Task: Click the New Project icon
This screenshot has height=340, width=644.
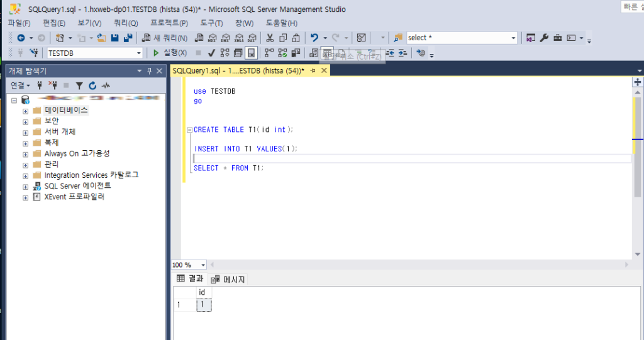Action: coord(60,38)
